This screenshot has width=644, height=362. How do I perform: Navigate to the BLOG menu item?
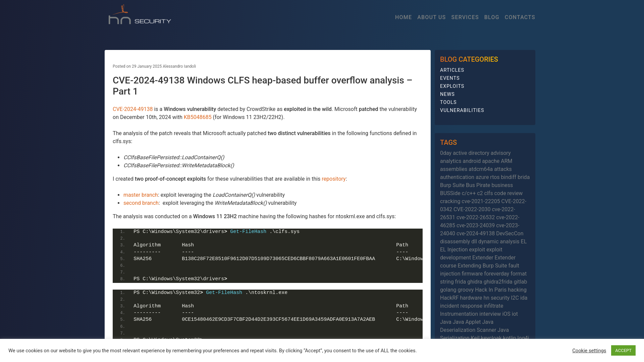[491, 17]
